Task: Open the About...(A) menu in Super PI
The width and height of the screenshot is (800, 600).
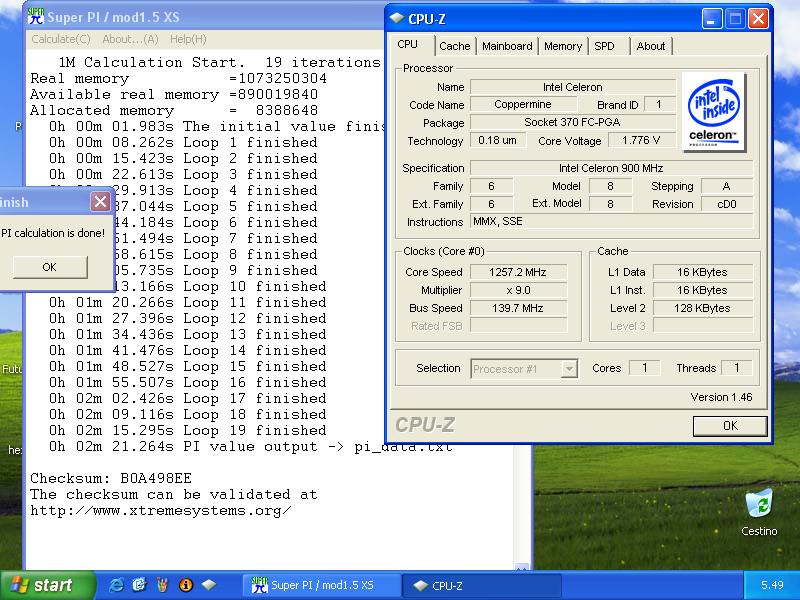Action: tap(131, 39)
